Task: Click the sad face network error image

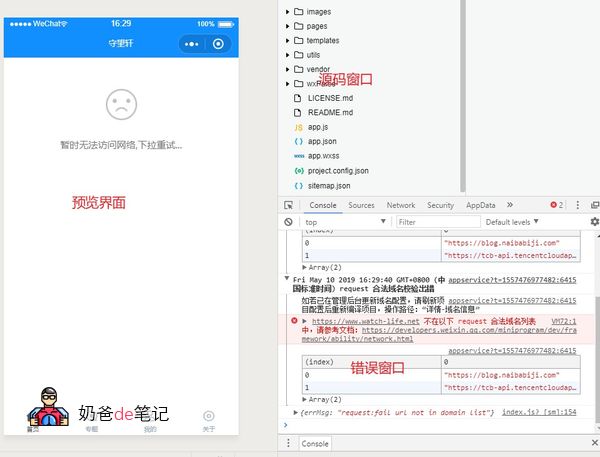Action: point(121,104)
